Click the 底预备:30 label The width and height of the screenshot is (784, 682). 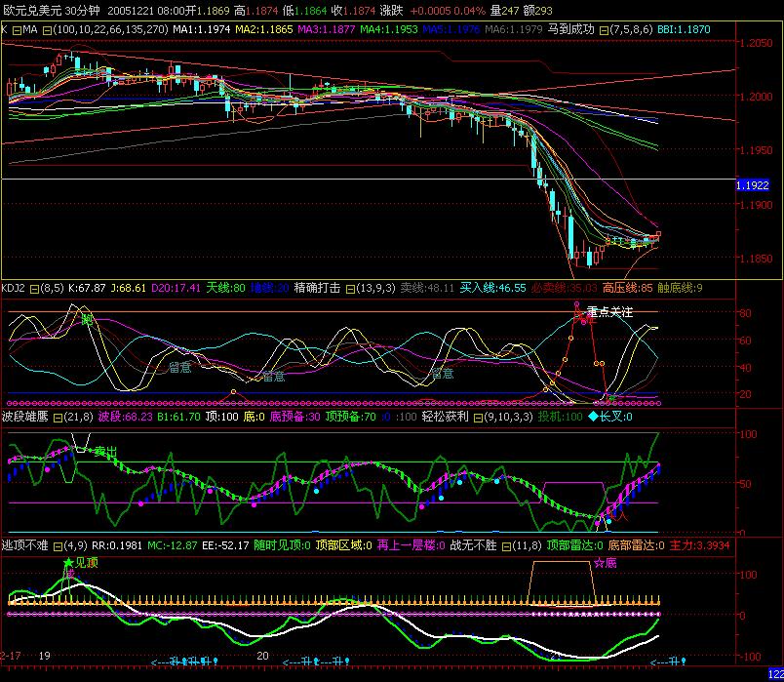(x=295, y=417)
